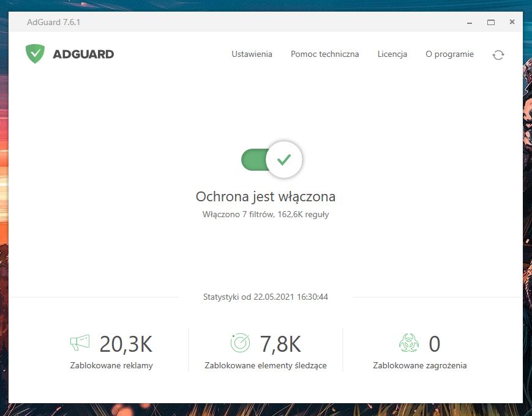532x416 pixels.
Task: Click the megaphone blocked ads icon
Action: 80,343
